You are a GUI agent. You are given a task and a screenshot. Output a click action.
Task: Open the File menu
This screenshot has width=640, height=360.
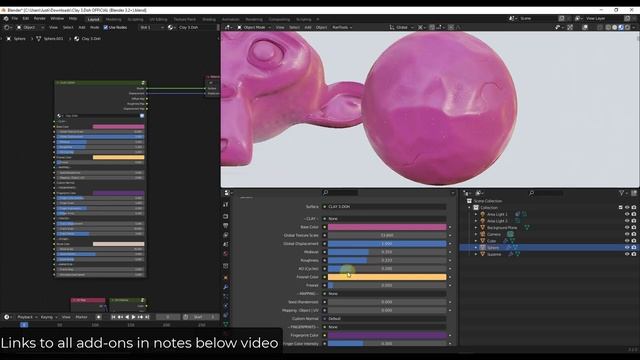15,18
